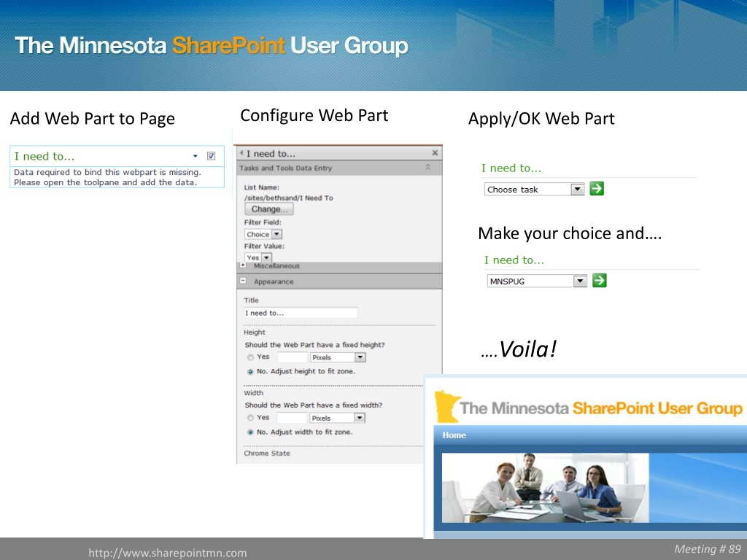The width and height of the screenshot is (747, 560).
Task: Click the Change... button under List Name
Action: tap(269, 209)
